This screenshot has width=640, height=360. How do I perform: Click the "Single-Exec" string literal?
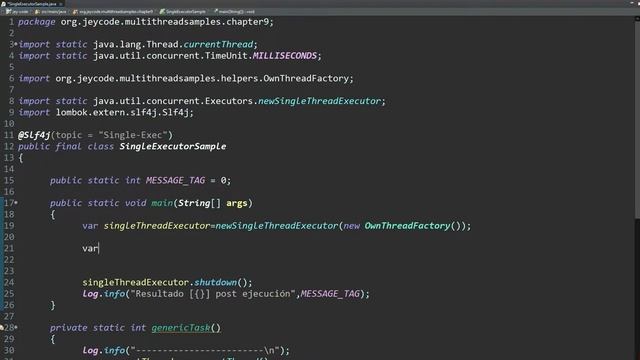[x=133, y=135]
